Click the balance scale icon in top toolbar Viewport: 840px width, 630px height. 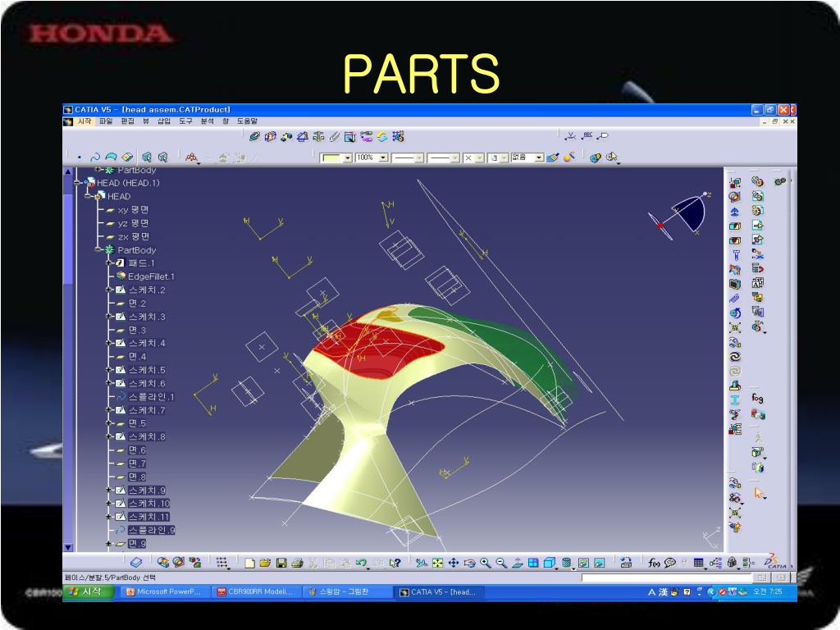[318, 137]
